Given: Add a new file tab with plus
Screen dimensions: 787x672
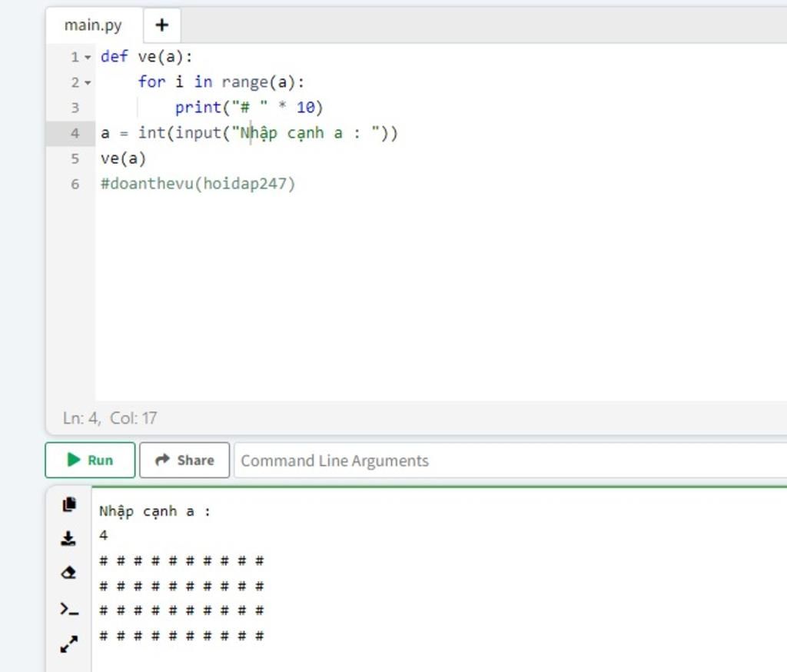Looking at the screenshot, I should coord(161,25).
